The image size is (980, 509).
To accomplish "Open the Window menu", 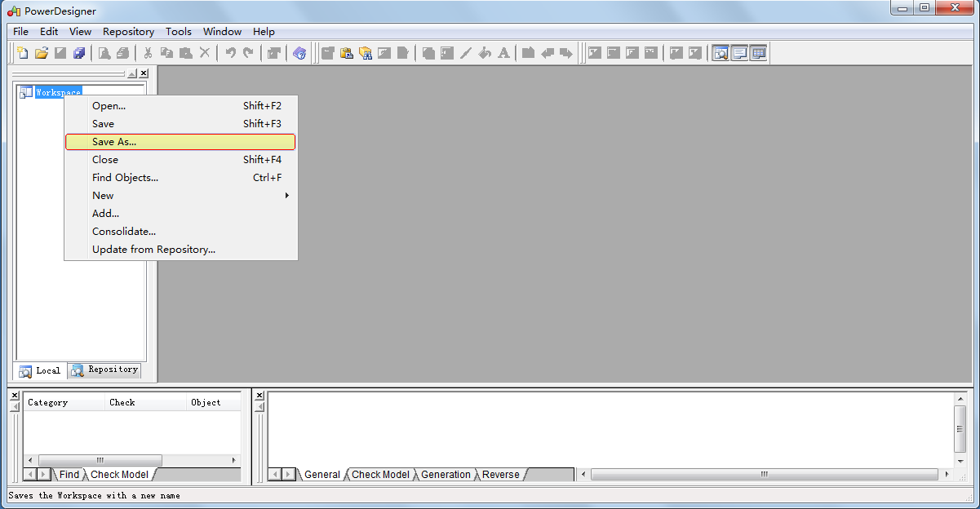I will [x=222, y=31].
